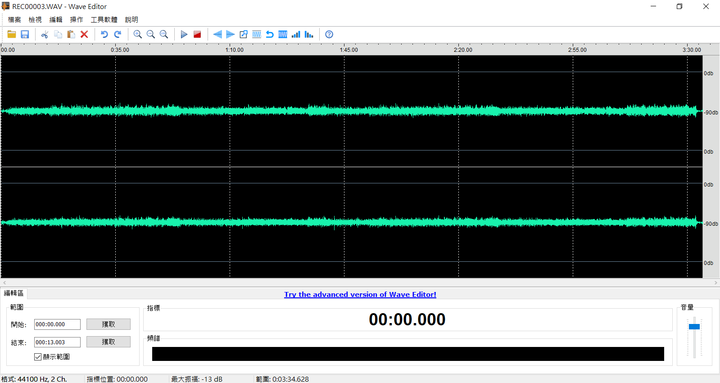This screenshot has width=720, height=383.
Task: Zoom out of the waveform
Action: (151, 34)
